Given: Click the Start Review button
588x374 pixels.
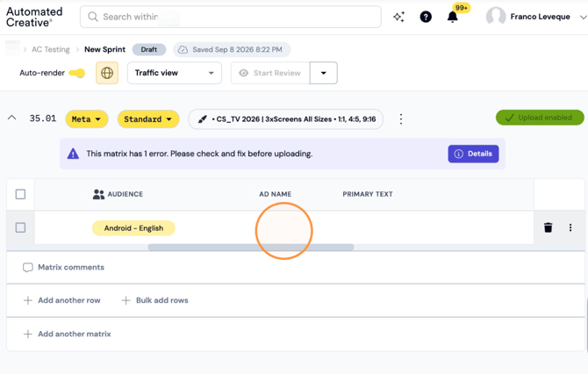Looking at the screenshot, I should coord(270,73).
